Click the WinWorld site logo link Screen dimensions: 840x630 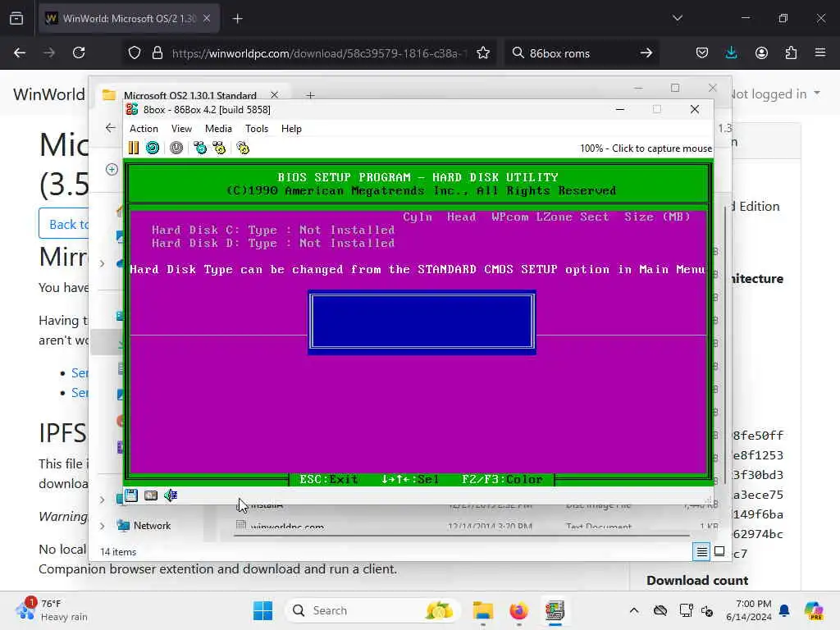(x=49, y=94)
